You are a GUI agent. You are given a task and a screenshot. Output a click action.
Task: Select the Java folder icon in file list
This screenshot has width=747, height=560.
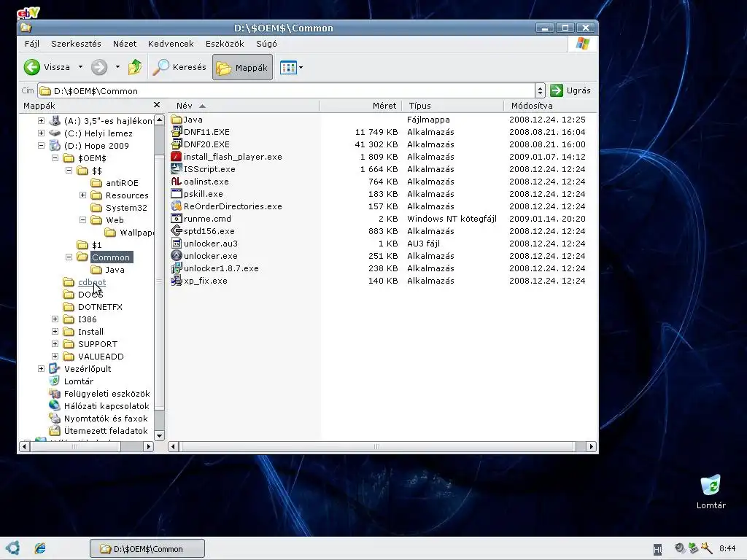pyautogui.click(x=177, y=119)
